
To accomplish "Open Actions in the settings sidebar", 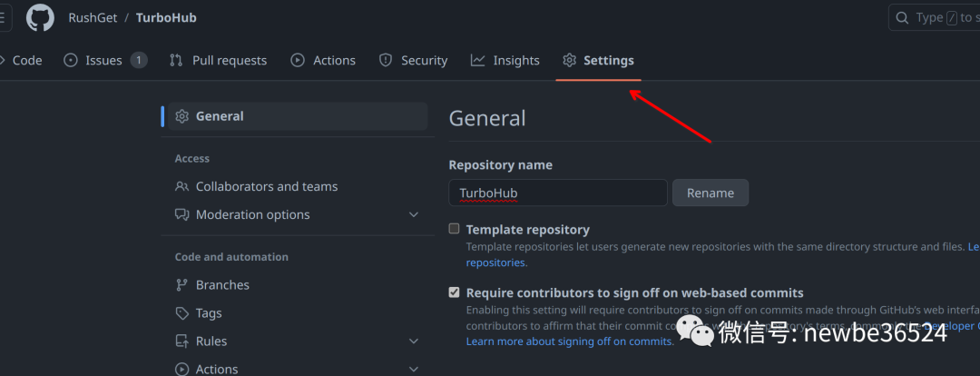I will click(298, 369).
